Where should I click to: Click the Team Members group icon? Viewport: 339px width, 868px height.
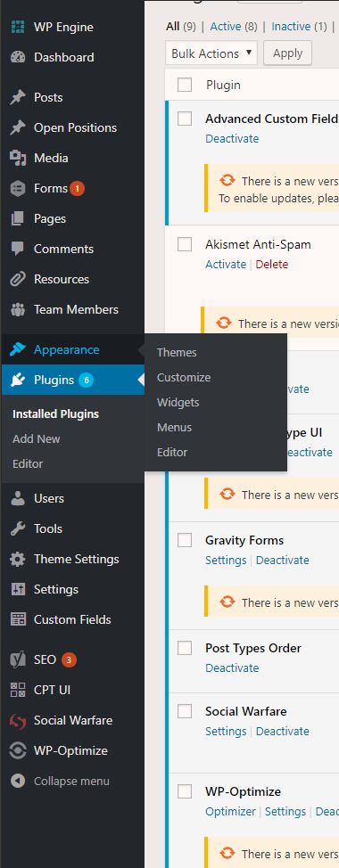point(18,309)
